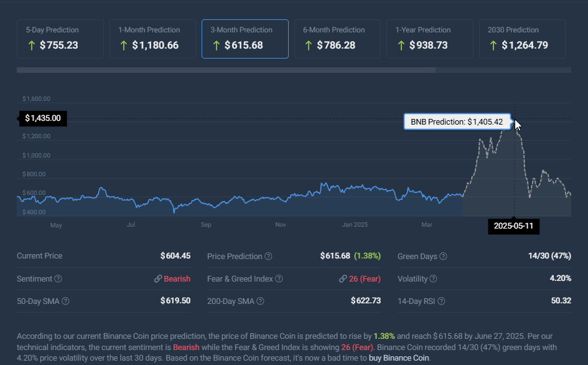Viewport: 588px width, 365px height.
Task: Click the 200-Day SMA value $622.73
Action: click(366, 301)
